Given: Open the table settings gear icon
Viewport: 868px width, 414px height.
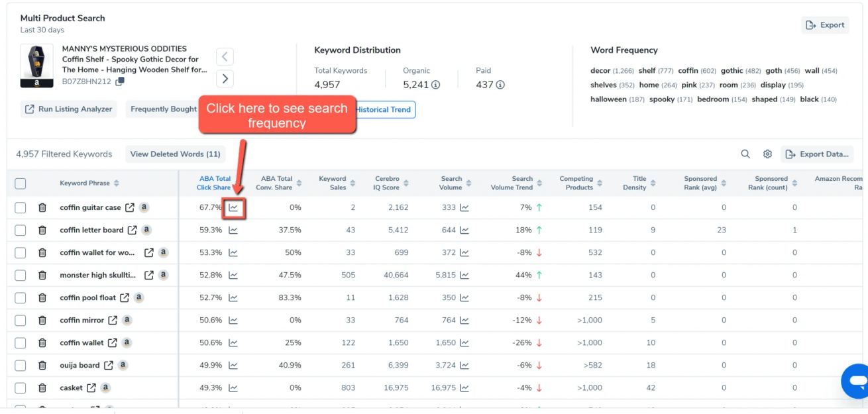Looking at the screenshot, I should tap(767, 154).
